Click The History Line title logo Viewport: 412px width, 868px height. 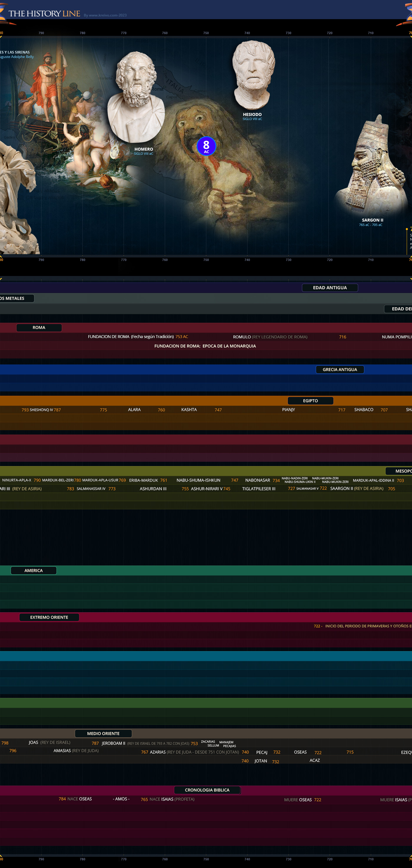(44, 14)
